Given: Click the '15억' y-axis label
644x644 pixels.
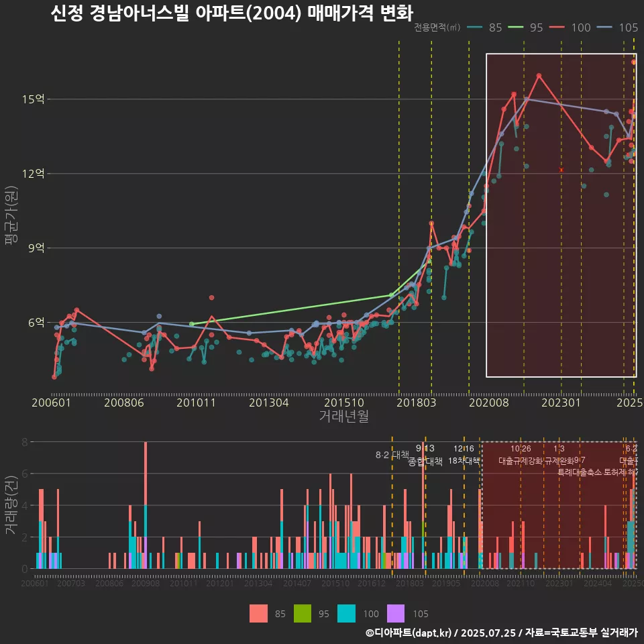Looking at the screenshot, I should coord(34,99).
